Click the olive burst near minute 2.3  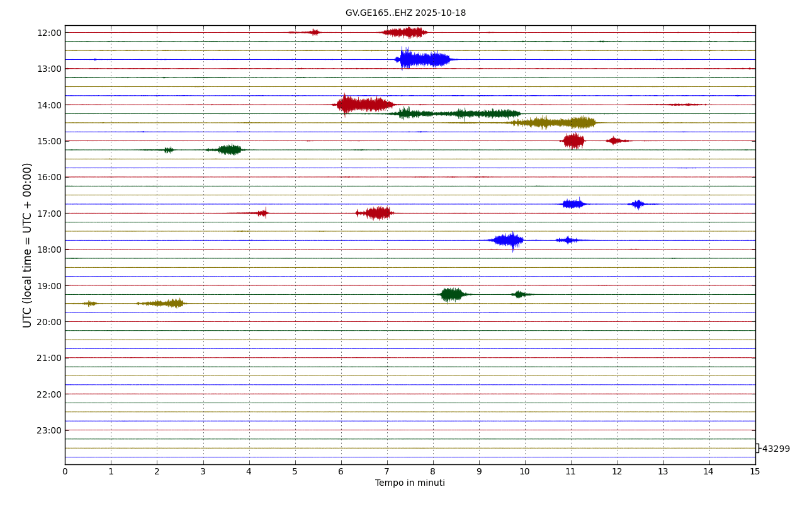tap(165, 303)
